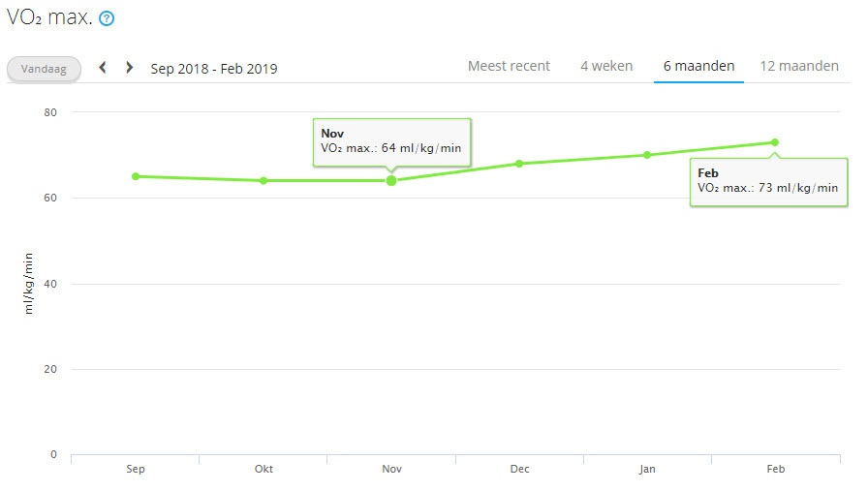Select the Feb data point on the chart

(x=775, y=142)
